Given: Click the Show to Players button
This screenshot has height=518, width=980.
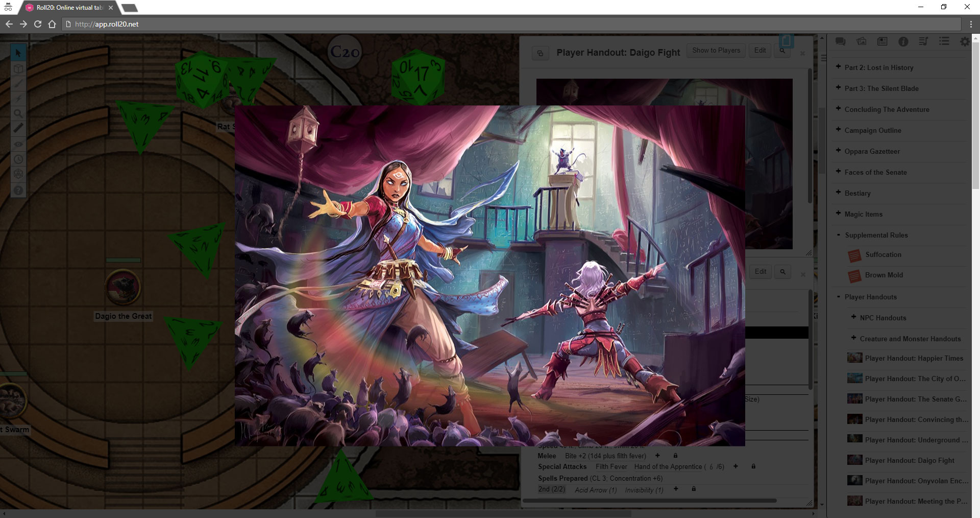Looking at the screenshot, I should pyautogui.click(x=716, y=50).
